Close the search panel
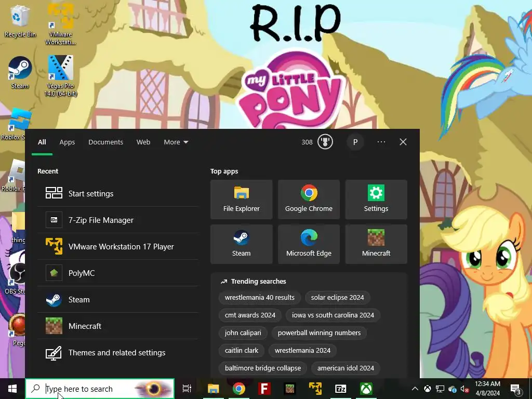 403,142
